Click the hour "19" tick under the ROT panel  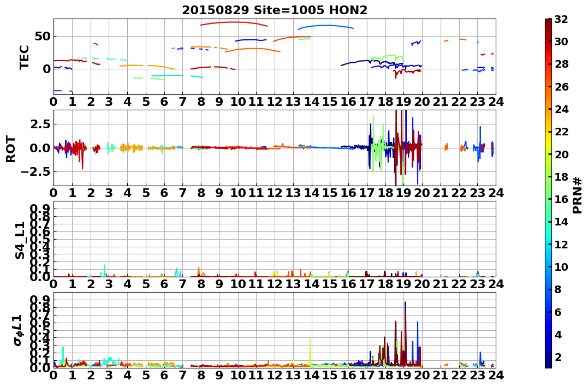pos(404,193)
